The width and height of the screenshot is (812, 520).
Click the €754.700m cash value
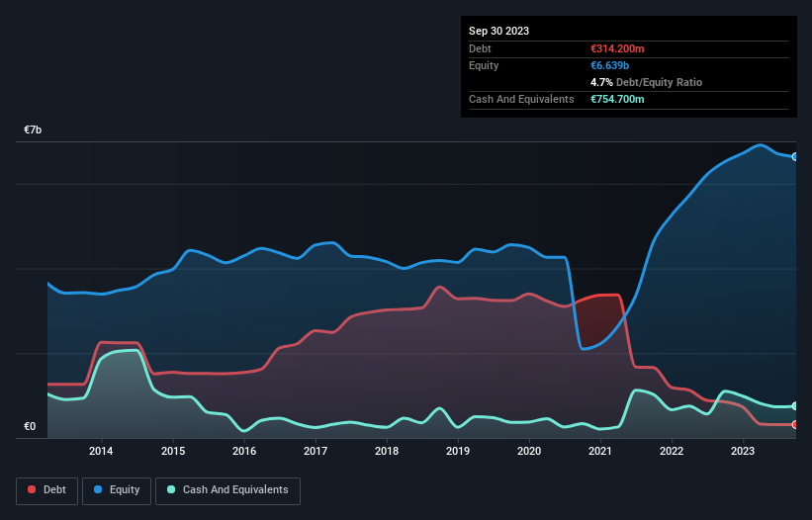coord(617,99)
